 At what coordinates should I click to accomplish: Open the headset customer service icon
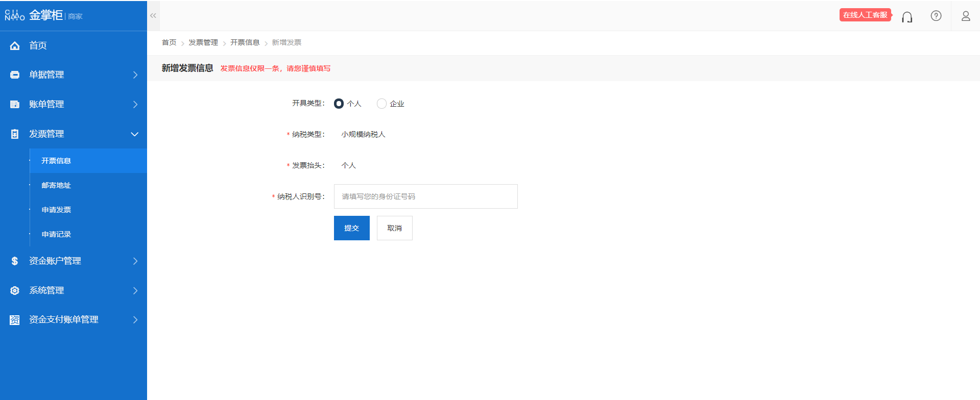907,17
